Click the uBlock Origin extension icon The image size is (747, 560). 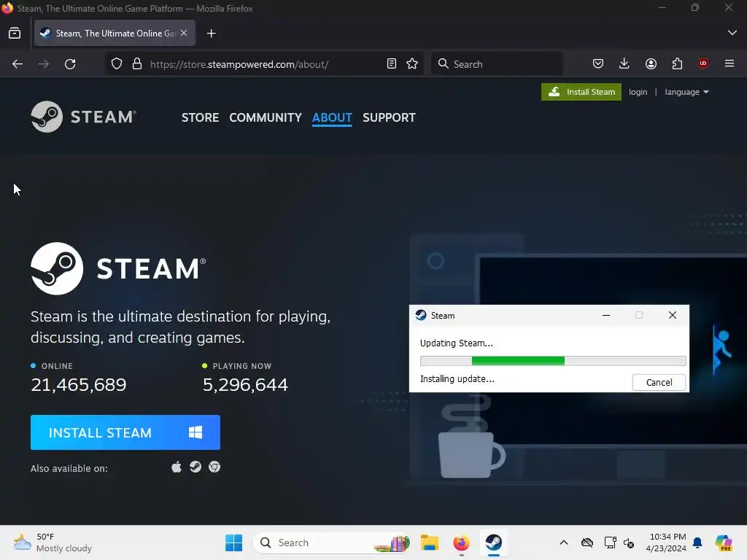click(x=703, y=64)
